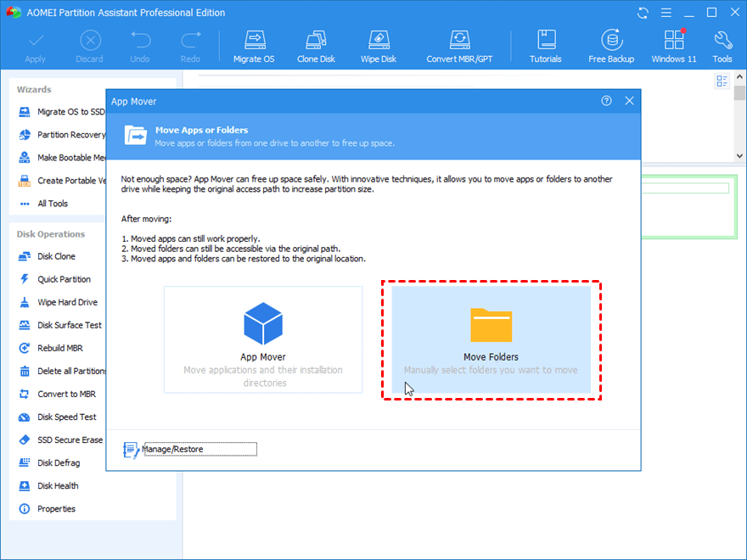The height and width of the screenshot is (560, 747).
Task: Click the Apply toolbar button
Action: 36,48
